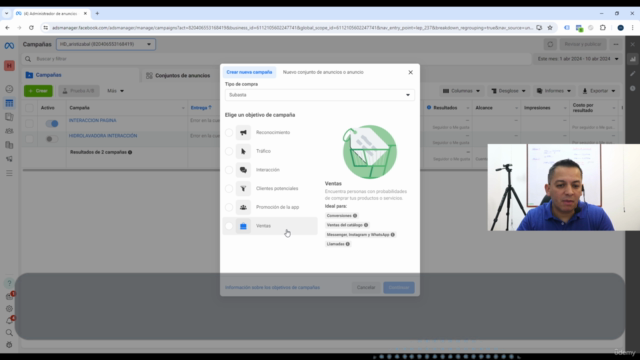Viewport: 640px width, 360px height.
Task: Select the Ventas objective radio button
Action: click(x=229, y=226)
